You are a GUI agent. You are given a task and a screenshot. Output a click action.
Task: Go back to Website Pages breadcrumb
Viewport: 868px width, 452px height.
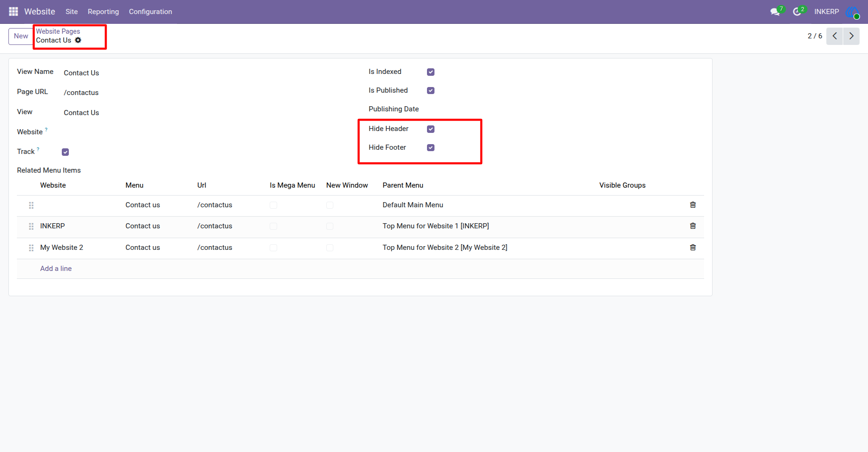point(58,31)
